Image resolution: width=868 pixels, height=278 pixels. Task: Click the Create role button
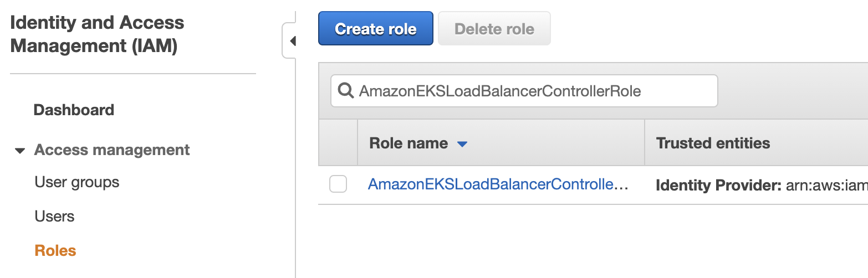coord(376,28)
